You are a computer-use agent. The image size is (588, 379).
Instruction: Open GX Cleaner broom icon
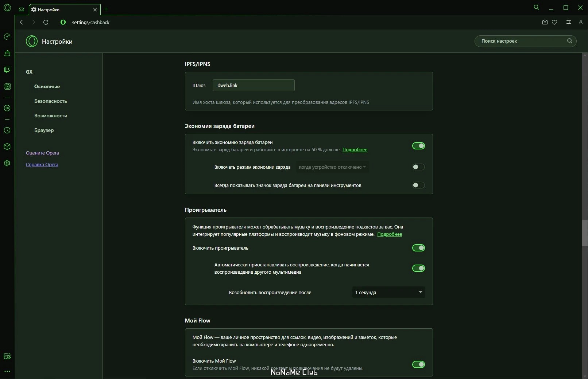(7, 53)
